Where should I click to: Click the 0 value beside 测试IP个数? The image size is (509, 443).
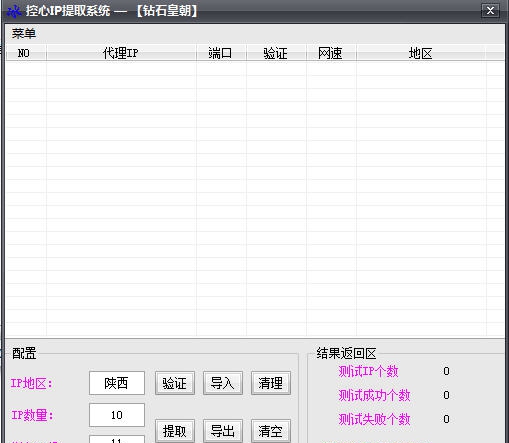tap(446, 371)
